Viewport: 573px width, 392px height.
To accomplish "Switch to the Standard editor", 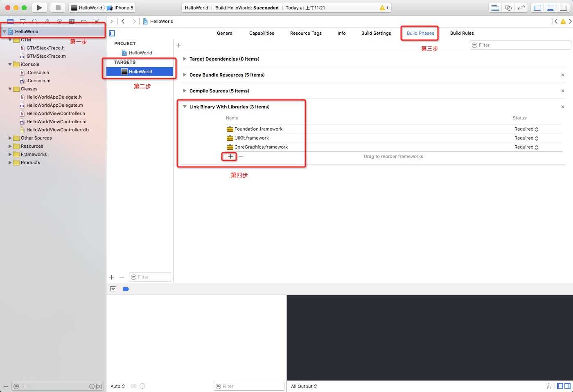I will (x=495, y=8).
